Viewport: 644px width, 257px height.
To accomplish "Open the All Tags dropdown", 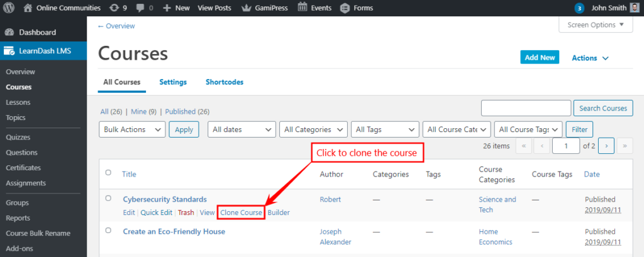I will [x=385, y=129].
